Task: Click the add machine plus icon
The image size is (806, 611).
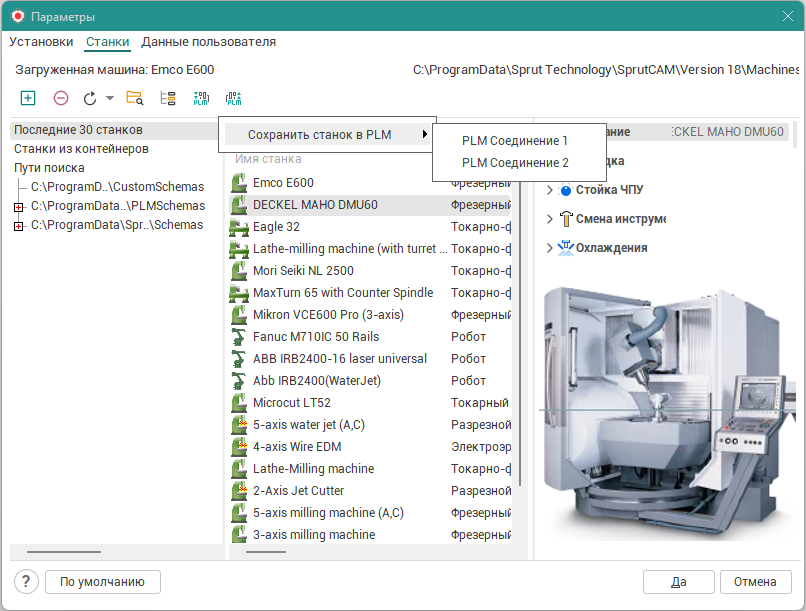Action: tap(28, 98)
